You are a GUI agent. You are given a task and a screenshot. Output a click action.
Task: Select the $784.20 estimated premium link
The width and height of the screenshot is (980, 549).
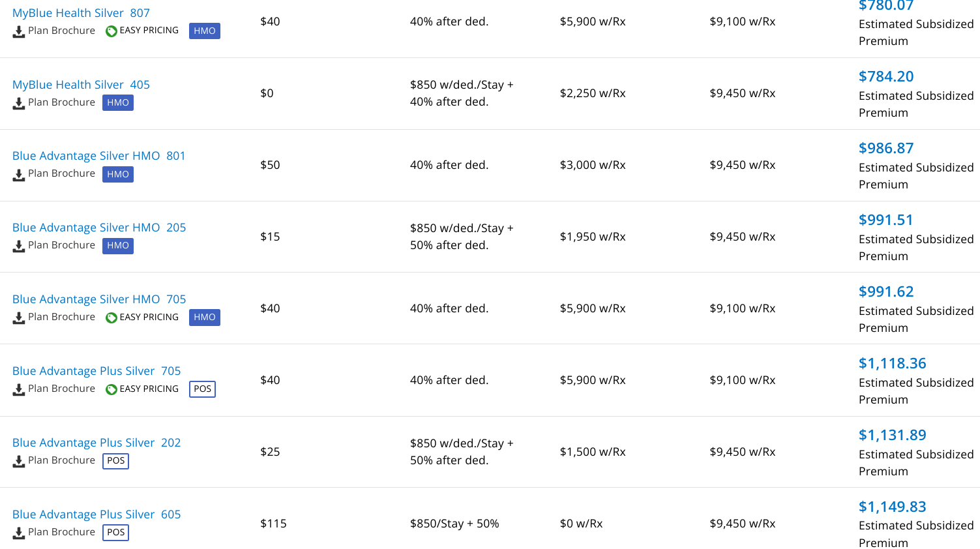pos(885,76)
